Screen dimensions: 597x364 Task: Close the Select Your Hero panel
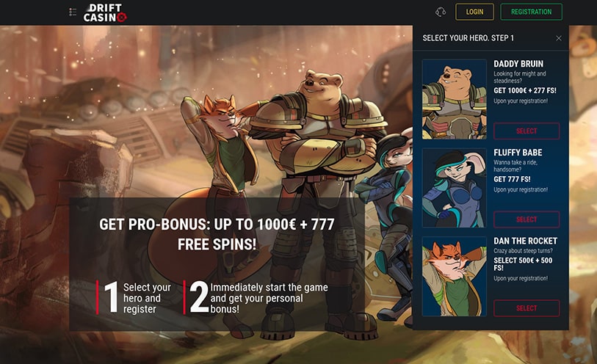(x=559, y=38)
